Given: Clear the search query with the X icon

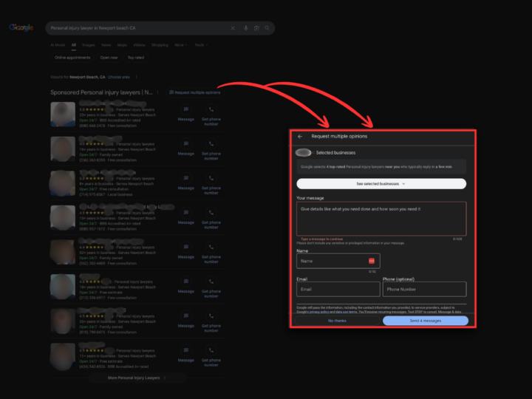Looking at the screenshot, I should coord(233,28).
